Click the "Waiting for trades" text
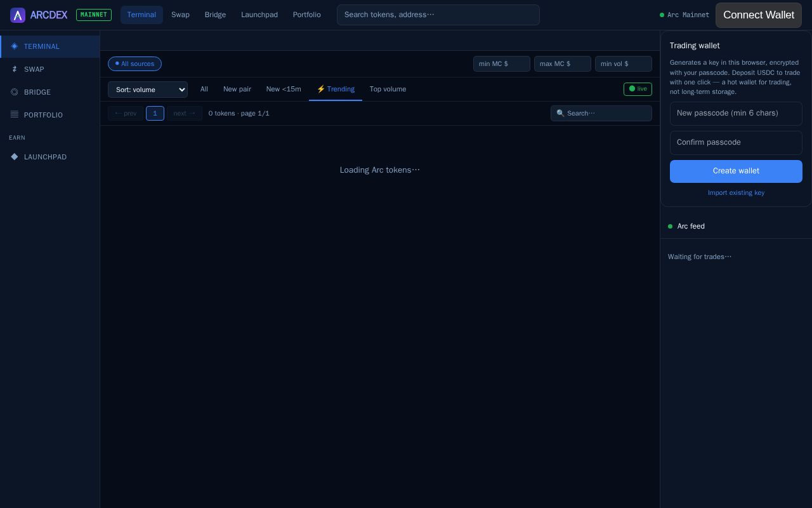The image size is (812, 508). [x=700, y=257]
